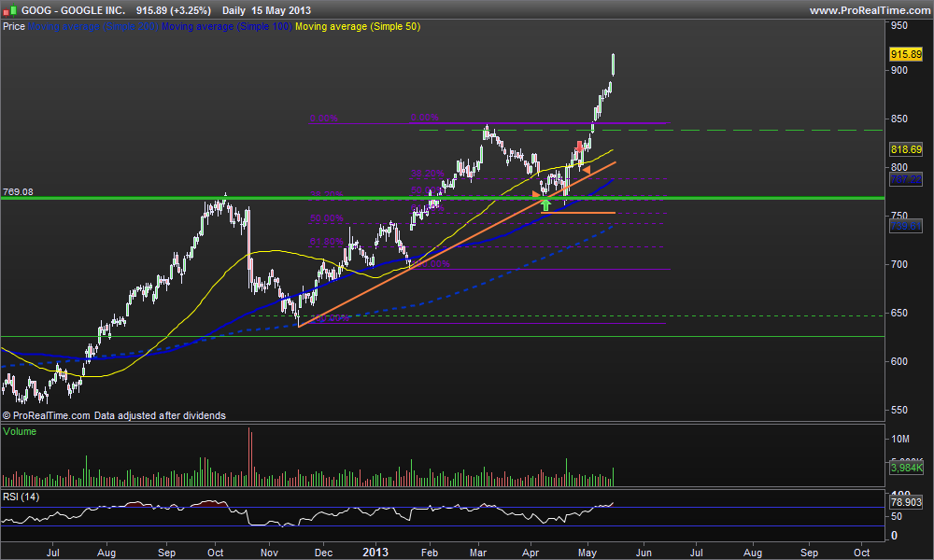Click the 550 price axis value
934x560 pixels.
[x=899, y=410]
